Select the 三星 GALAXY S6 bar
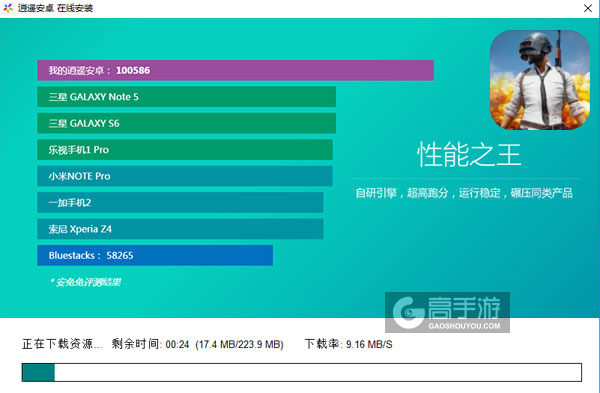The height and width of the screenshot is (393, 600). click(x=186, y=123)
